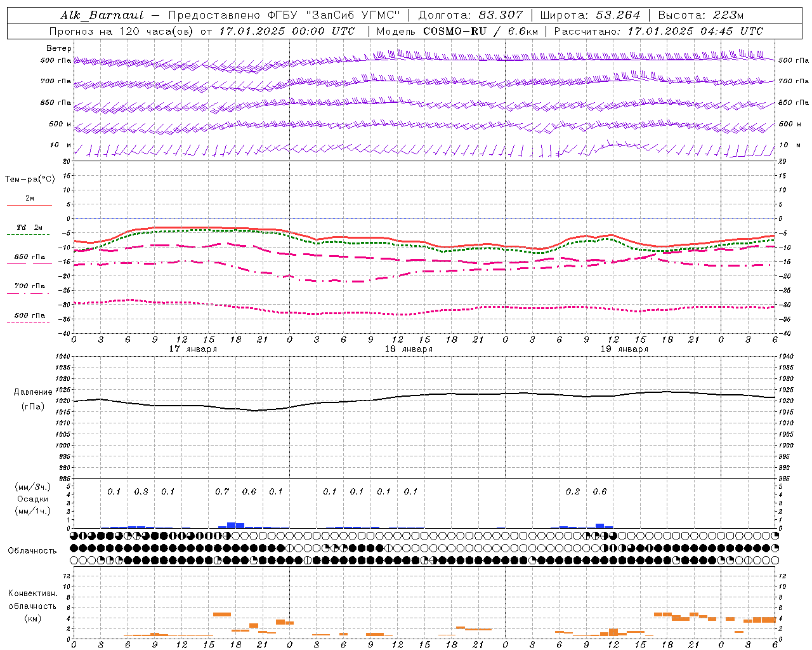The height and width of the screenshot is (650, 812).
Task: Click the Осадки precipitation label
Action: tap(33, 499)
